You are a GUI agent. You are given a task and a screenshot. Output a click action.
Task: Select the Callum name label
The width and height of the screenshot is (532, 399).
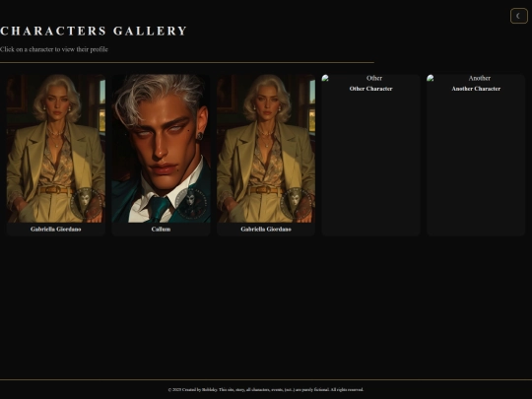click(161, 229)
